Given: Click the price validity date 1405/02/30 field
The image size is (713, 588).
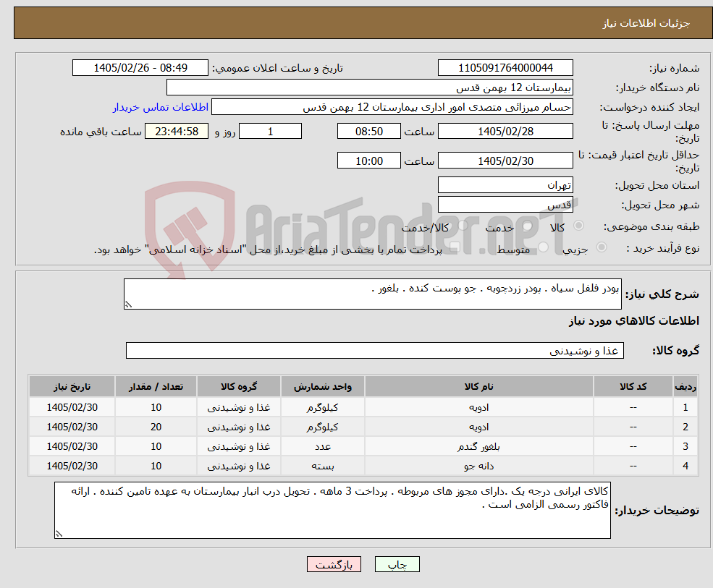Looking at the screenshot, I should pos(505,161).
